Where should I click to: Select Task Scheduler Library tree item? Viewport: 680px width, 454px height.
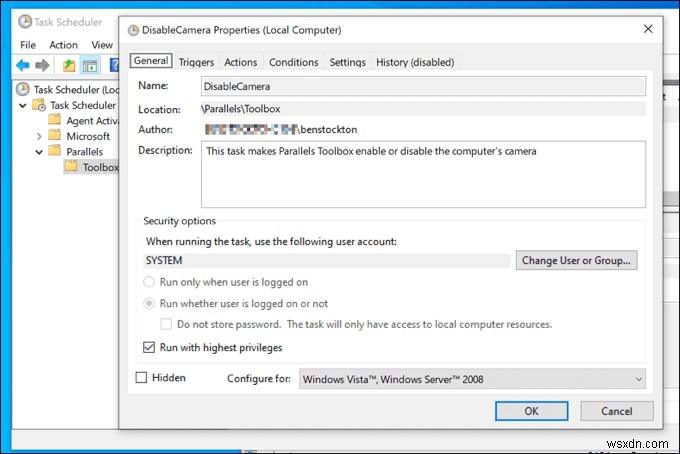[x=83, y=105]
